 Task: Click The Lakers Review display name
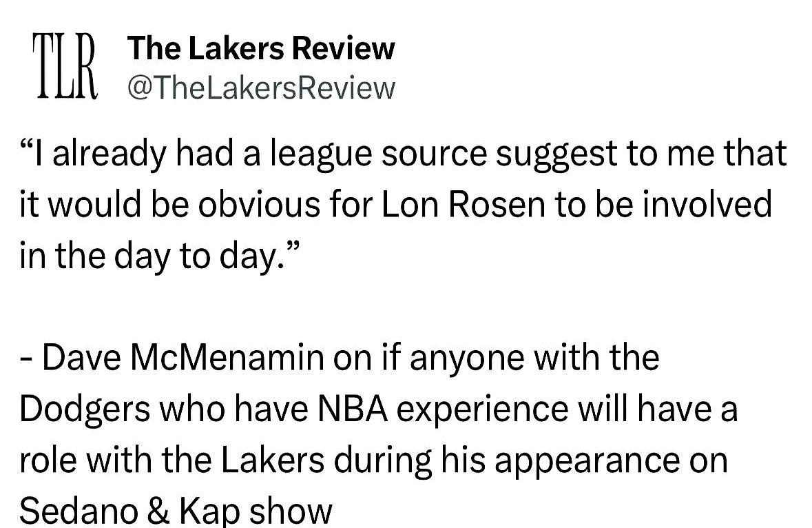pyautogui.click(x=261, y=48)
